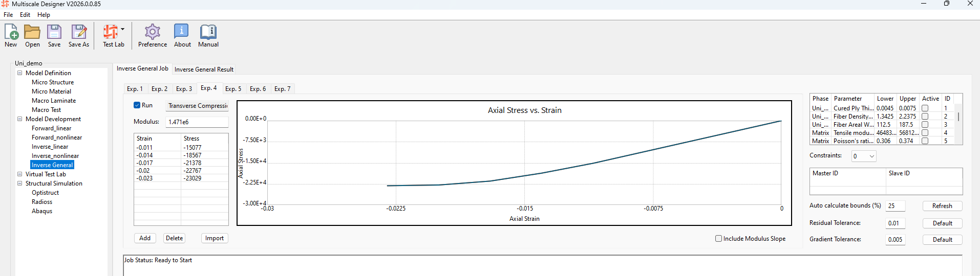Viewport: 980px width, 276px height.
Task: Open Preference settings gear icon
Action: coord(152,33)
